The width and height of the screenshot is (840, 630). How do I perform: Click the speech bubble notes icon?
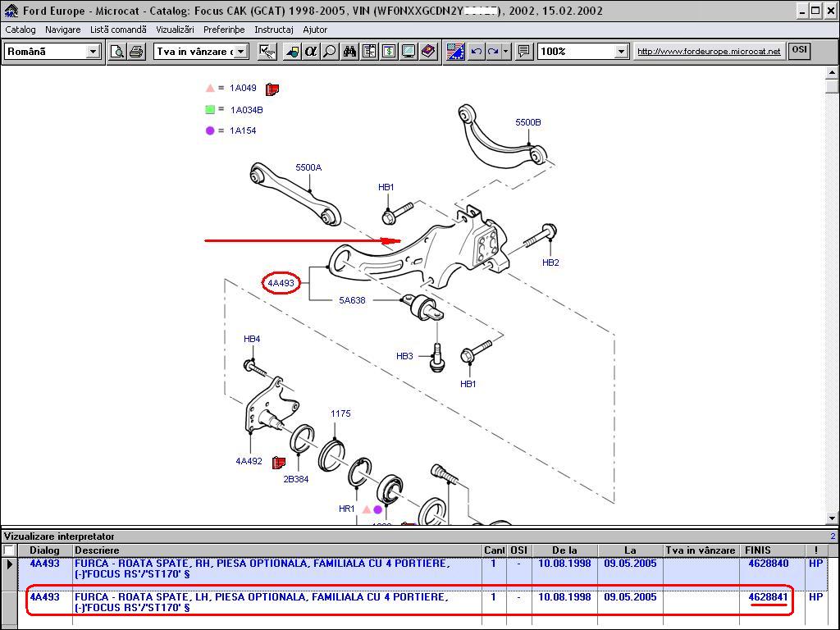(524, 52)
